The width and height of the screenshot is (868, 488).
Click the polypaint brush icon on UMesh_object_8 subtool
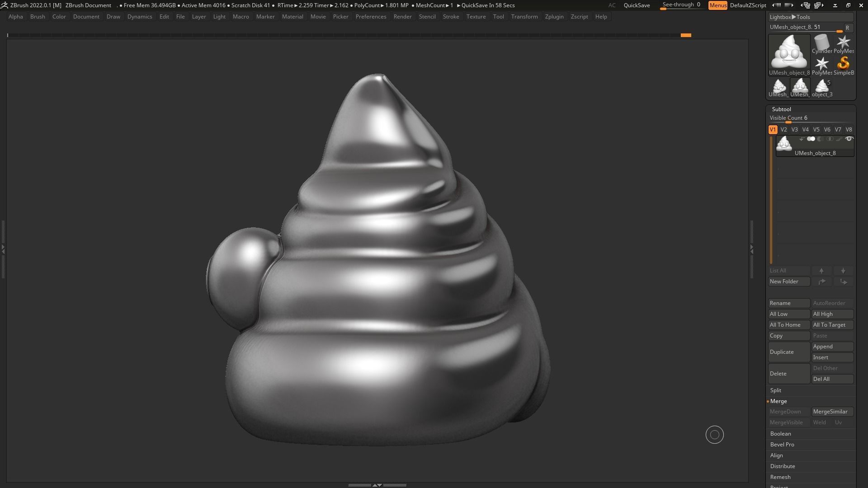tap(839, 139)
